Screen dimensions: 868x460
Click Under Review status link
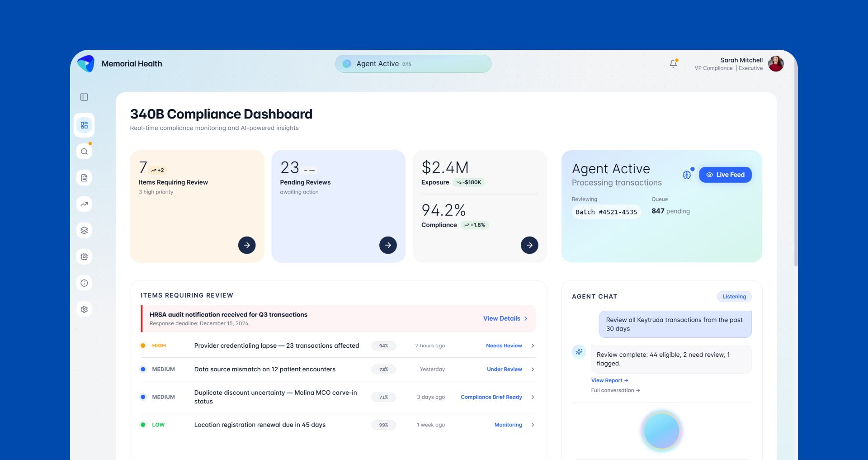click(x=505, y=370)
